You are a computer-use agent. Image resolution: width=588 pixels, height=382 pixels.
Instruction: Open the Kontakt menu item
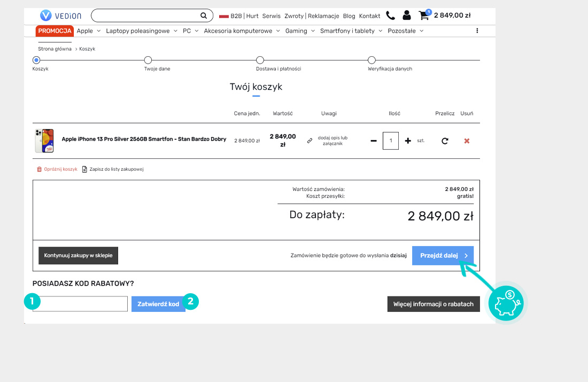pos(369,16)
